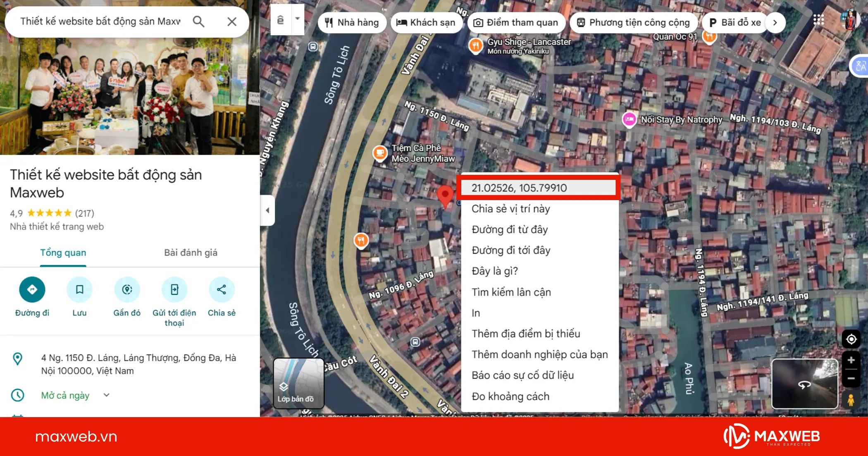The width and height of the screenshot is (868, 456).
Task: Select 'Đo khoảng cách' from context menu
Action: (510, 396)
